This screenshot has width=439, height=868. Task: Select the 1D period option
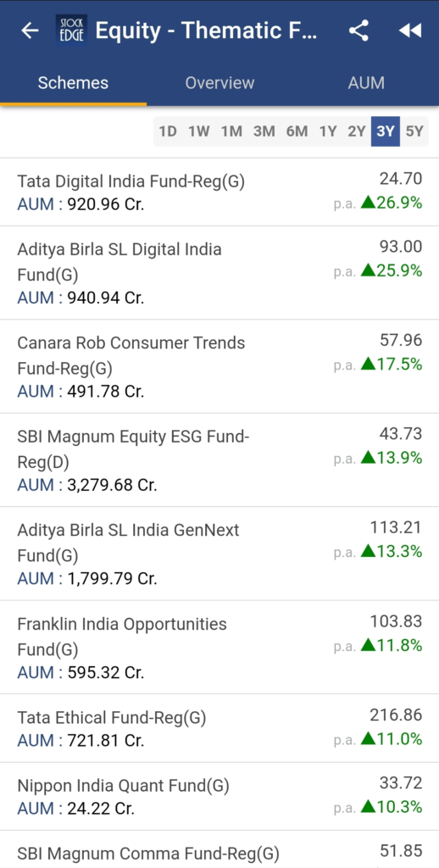pyautogui.click(x=168, y=131)
